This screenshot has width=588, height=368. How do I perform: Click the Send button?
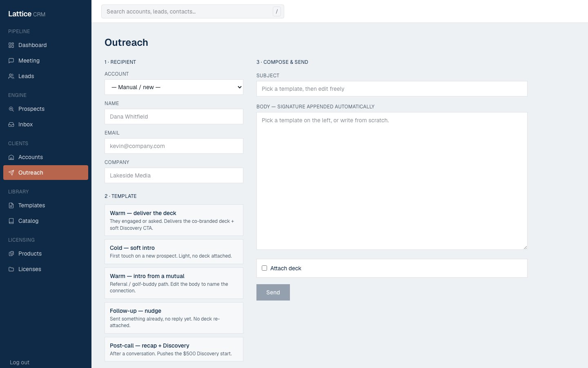point(273,292)
